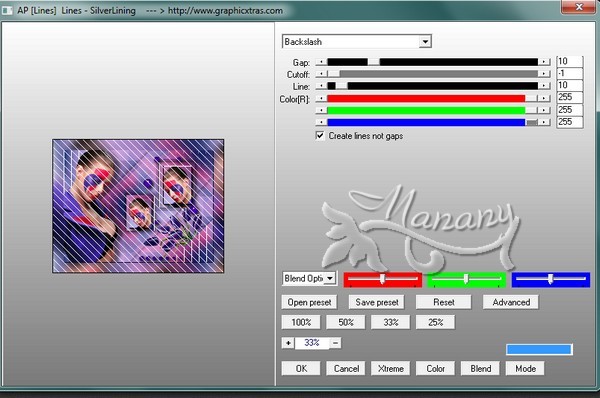Click the 33% zoom value field
The height and width of the screenshot is (398, 600).
(311, 343)
